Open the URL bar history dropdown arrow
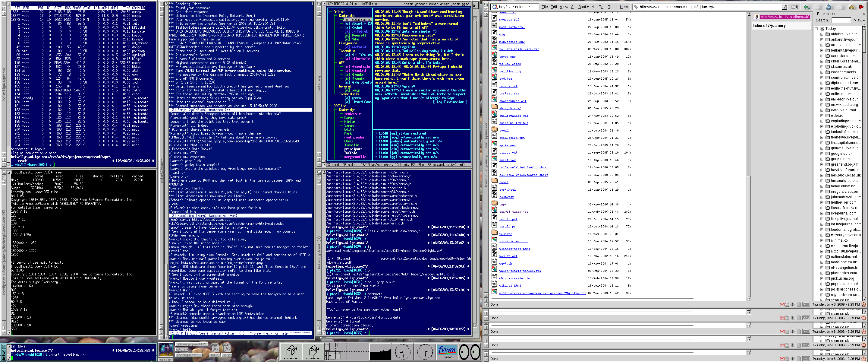 pos(784,7)
